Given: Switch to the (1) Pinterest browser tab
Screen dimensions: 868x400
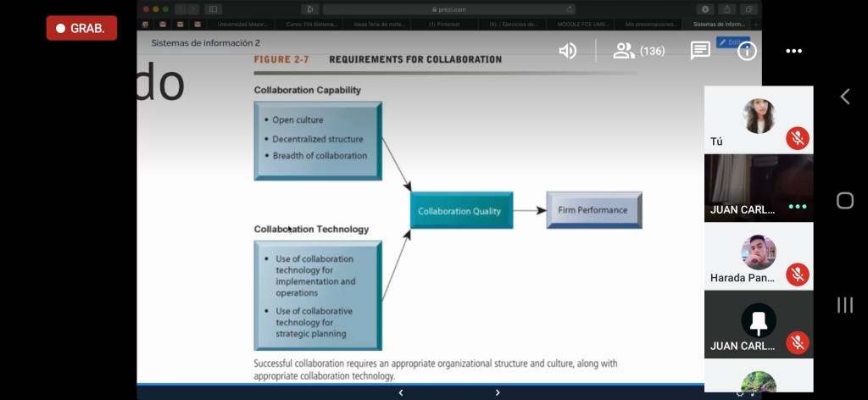Looking at the screenshot, I should coord(444,25).
